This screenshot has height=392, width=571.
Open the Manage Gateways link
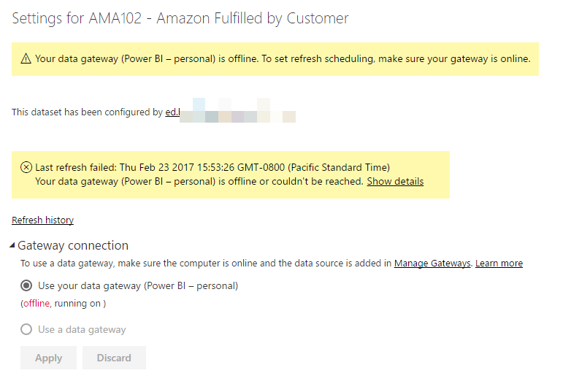click(432, 263)
